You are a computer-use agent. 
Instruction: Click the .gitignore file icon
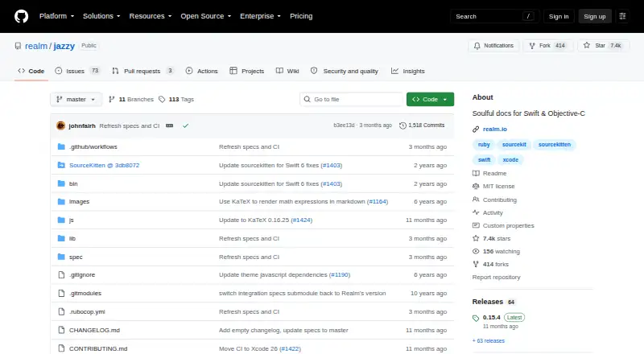click(x=61, y=274)
